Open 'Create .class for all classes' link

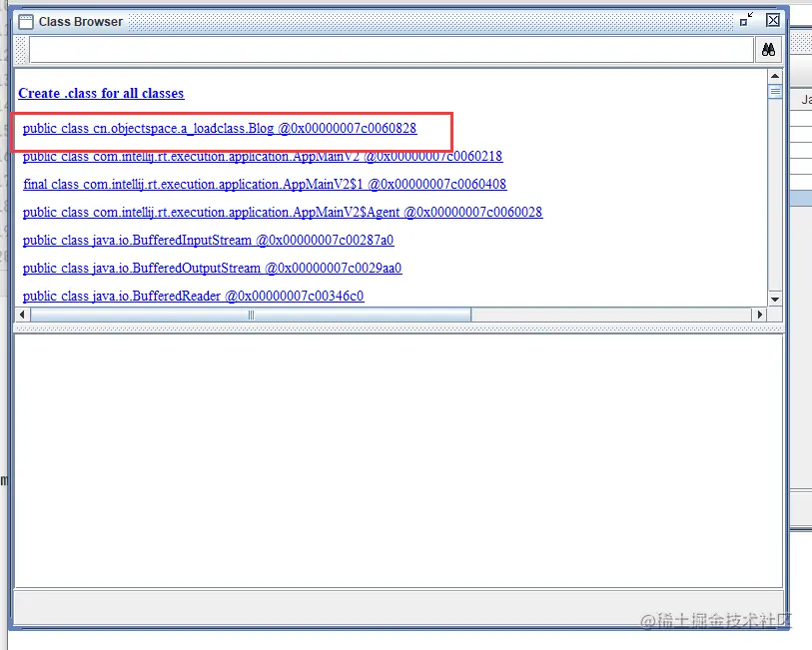tap(101, 93)
